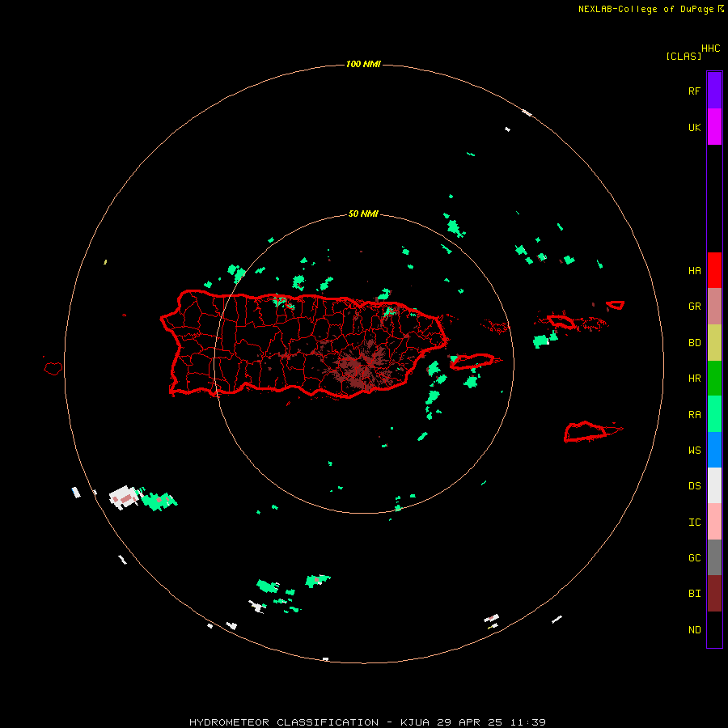
Task: Click the UK legend label text
Action: coord(694,127)
